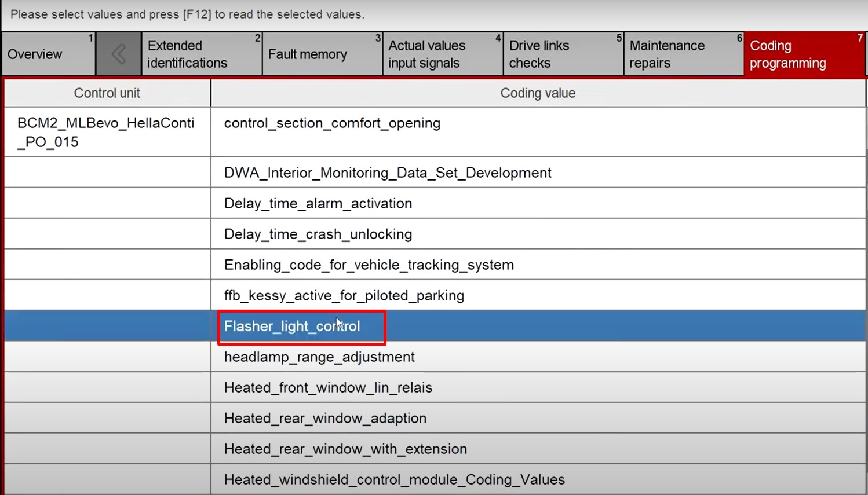868x495 pixels.
Task: Choose DWA_Interior_Monitoring_Data_Set_Development row
Action: [x=388, y=173]
